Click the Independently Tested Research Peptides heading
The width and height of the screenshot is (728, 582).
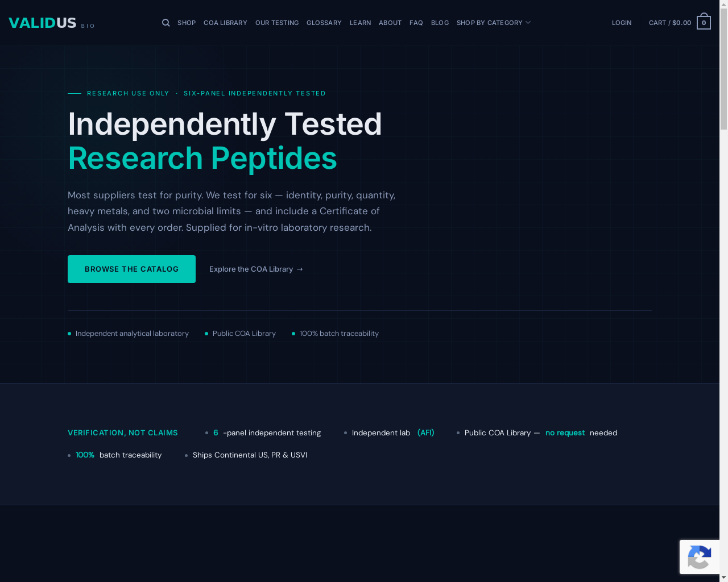225,141
